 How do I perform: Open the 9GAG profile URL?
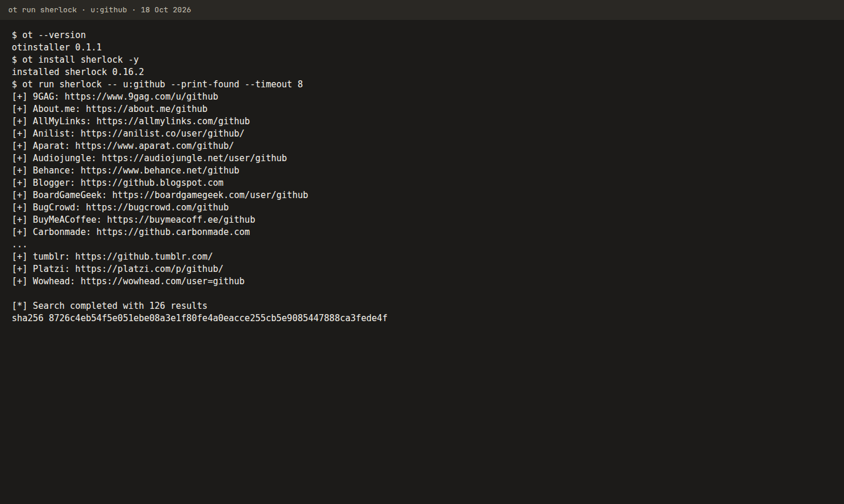(141, 97)
